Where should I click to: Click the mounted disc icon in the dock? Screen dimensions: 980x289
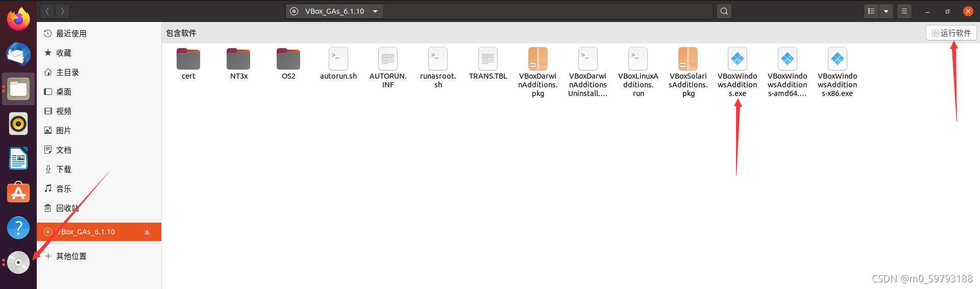click(18, 262)
